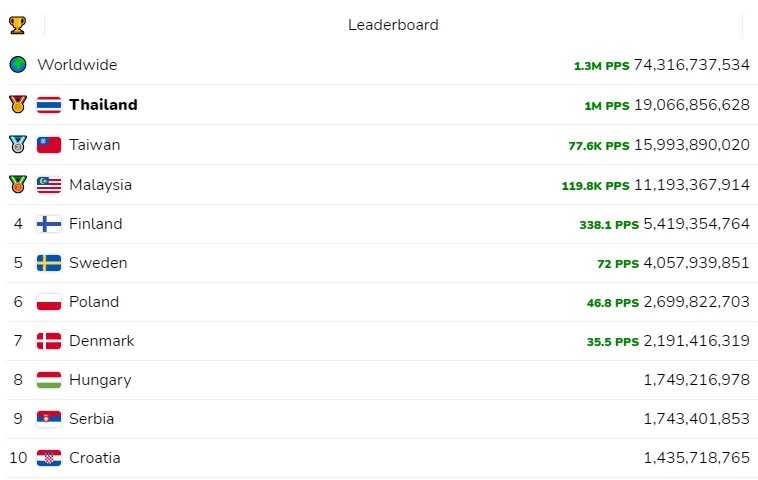This screenshot has width=758, height=480.
Task: Click the Malaysia flag icon
Action: pyautogui.click(x=49, y=185)
